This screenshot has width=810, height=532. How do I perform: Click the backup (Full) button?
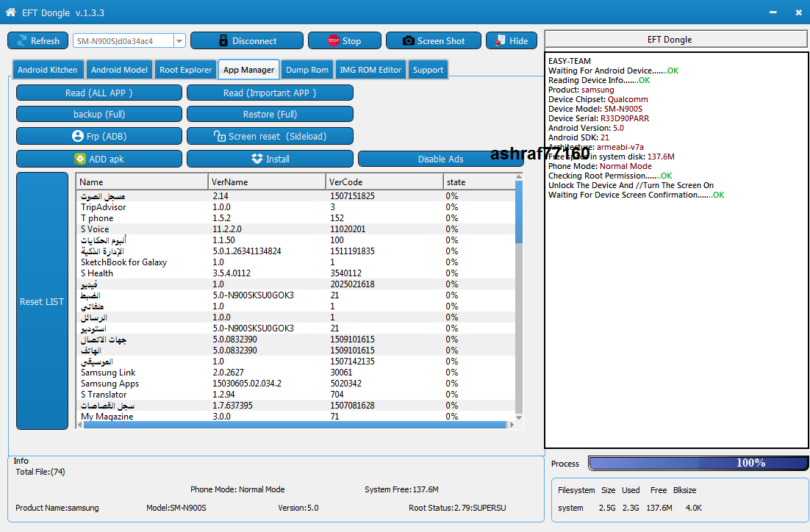tap(99, 114)
